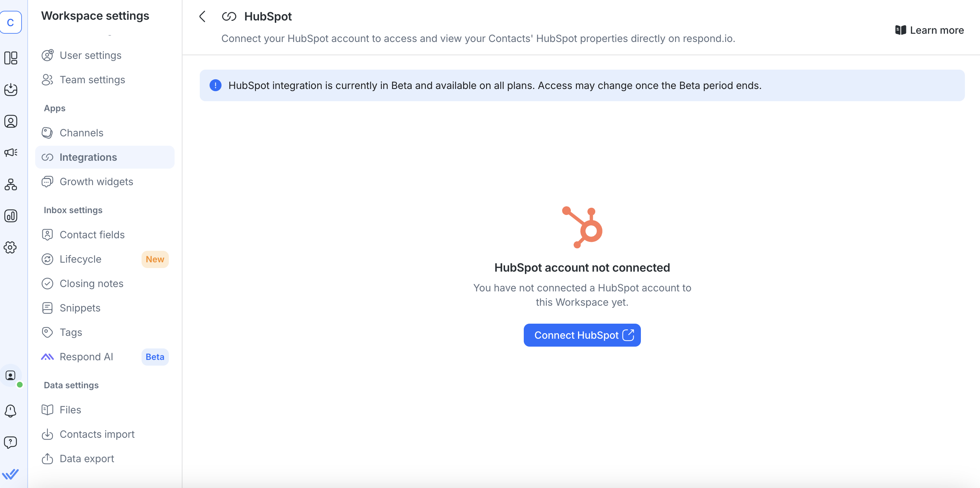Open the Dashboard from the left sidebar

click(11, 58)
